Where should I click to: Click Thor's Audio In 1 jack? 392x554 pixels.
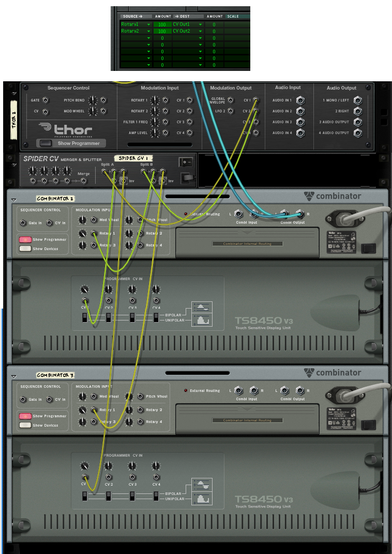[x=300, y=100]
